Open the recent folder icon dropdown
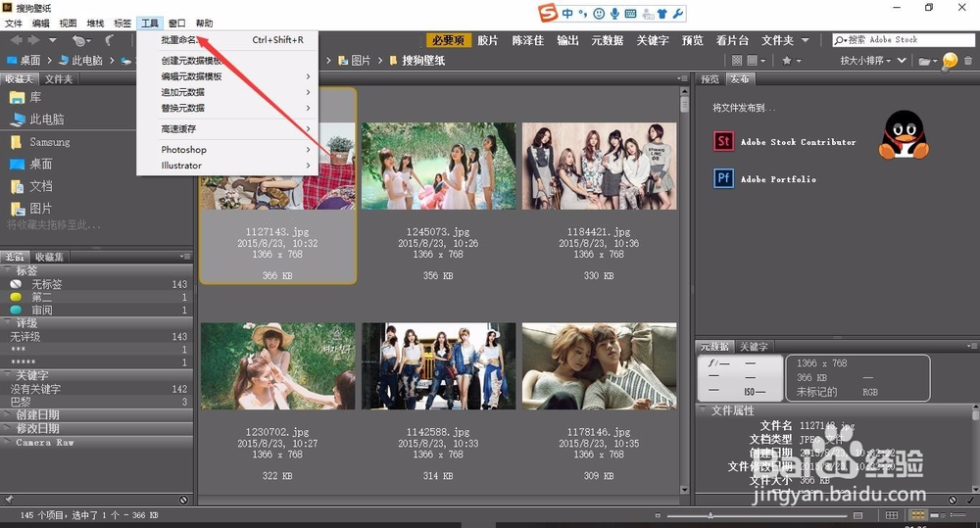The height and width of the screenshot is (528, 980). [927, 61]
